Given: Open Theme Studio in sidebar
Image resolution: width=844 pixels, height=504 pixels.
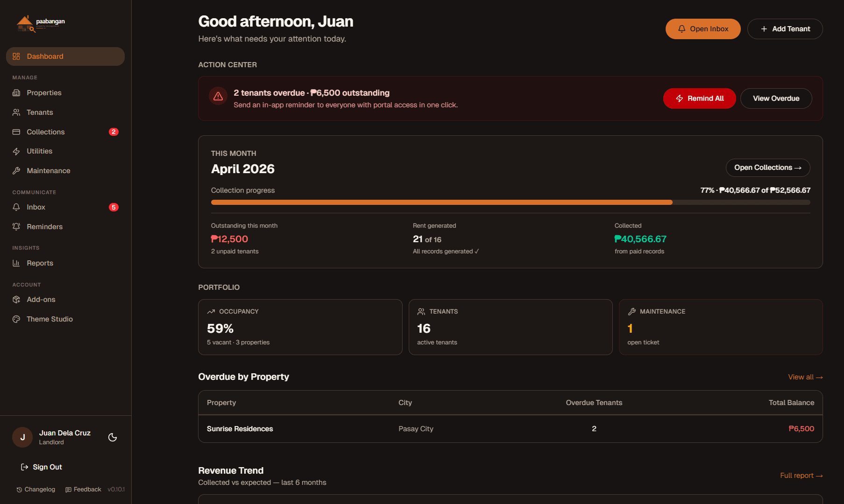Looking at the screenshot, I should coord(65,319).
